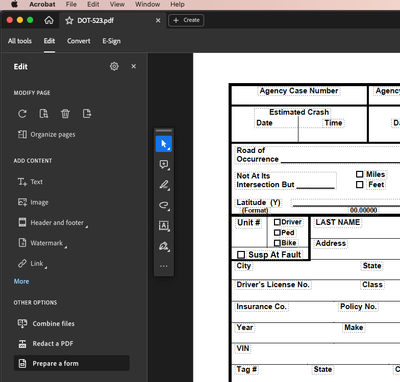Screen dimensions: 400x382
Task: Switch to the Convert tab
Action: point(79,41)
